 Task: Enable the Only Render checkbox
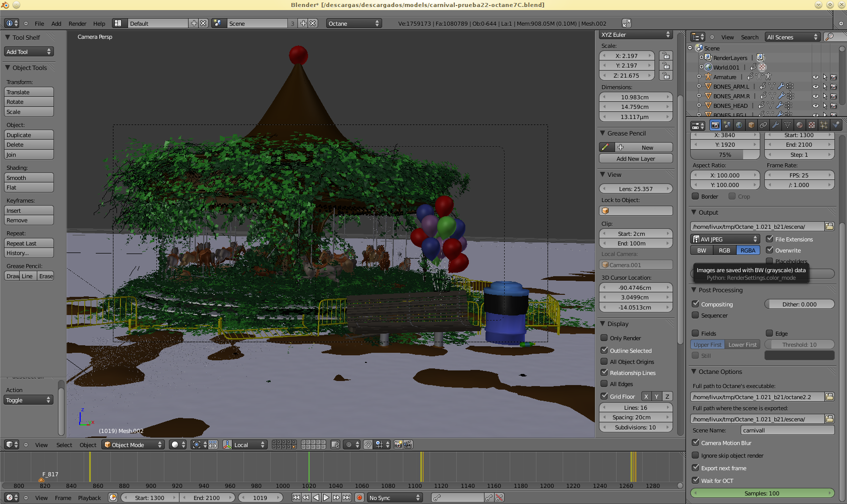(x=604, y=338)
